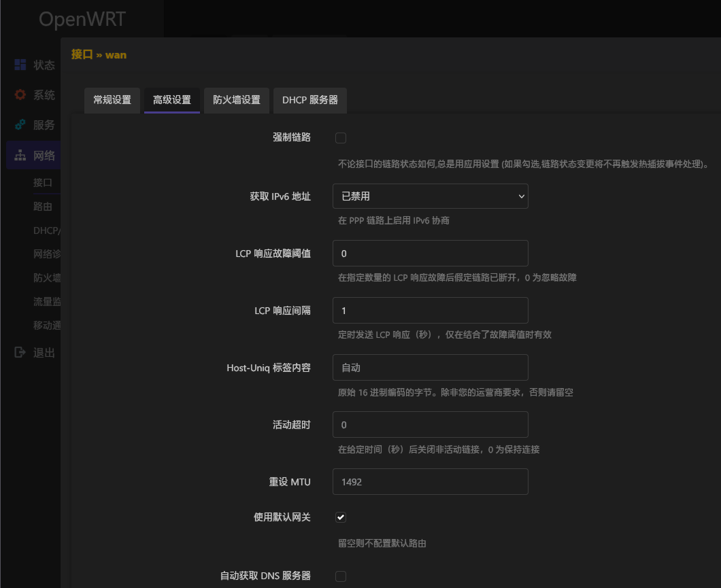
Task: Enable the 自动获取 DNS 服务器 checkbox
Action: click(x=341, y=576)
